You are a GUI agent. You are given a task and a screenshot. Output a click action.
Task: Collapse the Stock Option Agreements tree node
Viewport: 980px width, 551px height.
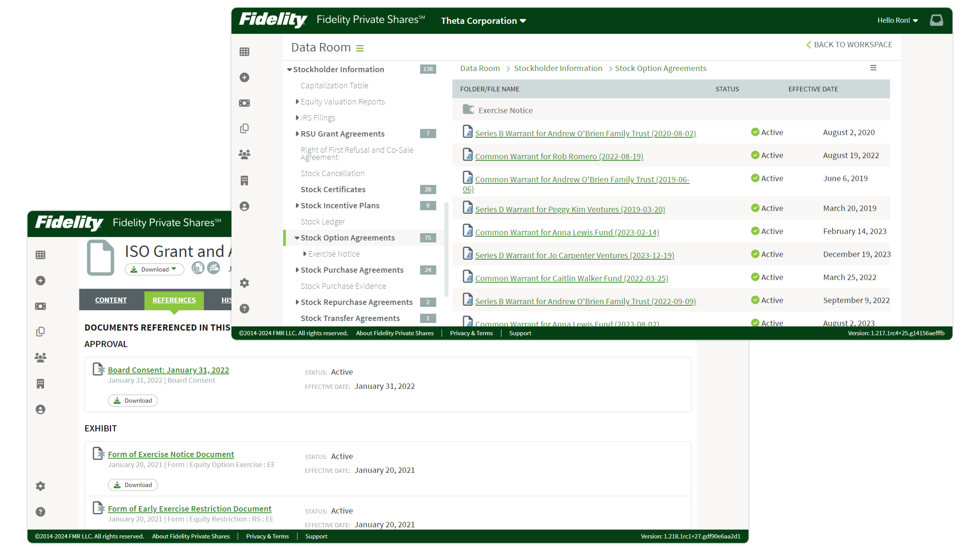click(x=297, y=238)
